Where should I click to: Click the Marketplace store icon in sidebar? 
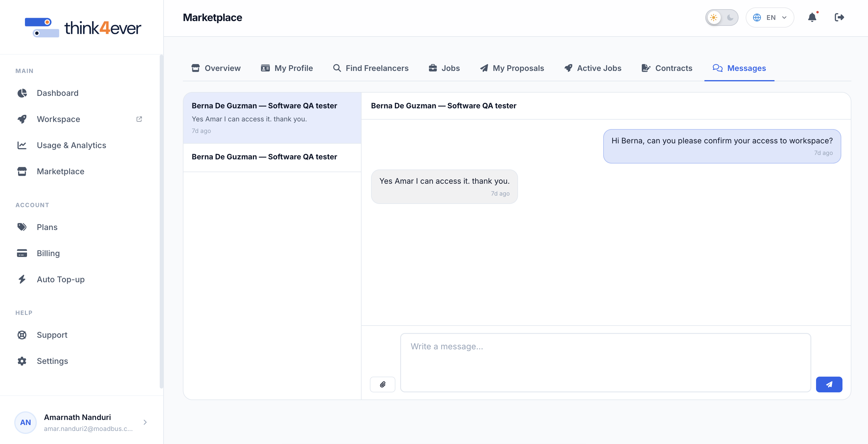pyautogui.click(x=22, y=171)
